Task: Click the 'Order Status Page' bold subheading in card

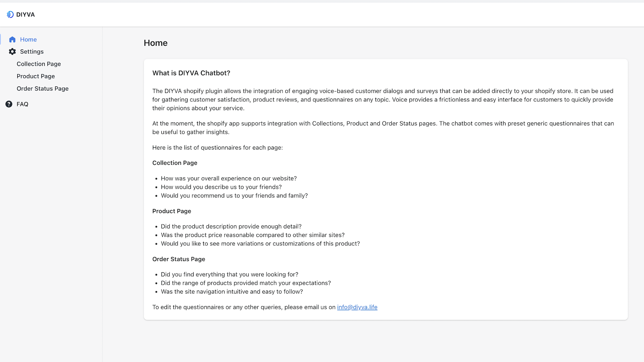Action: pyautogui.click(x=179, y=259)
